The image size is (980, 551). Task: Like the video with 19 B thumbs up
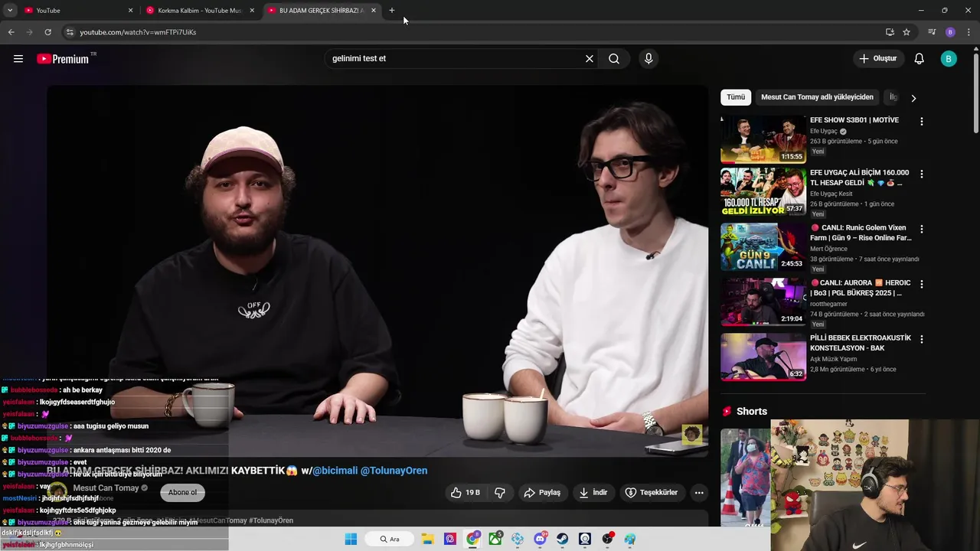(465, 493)
